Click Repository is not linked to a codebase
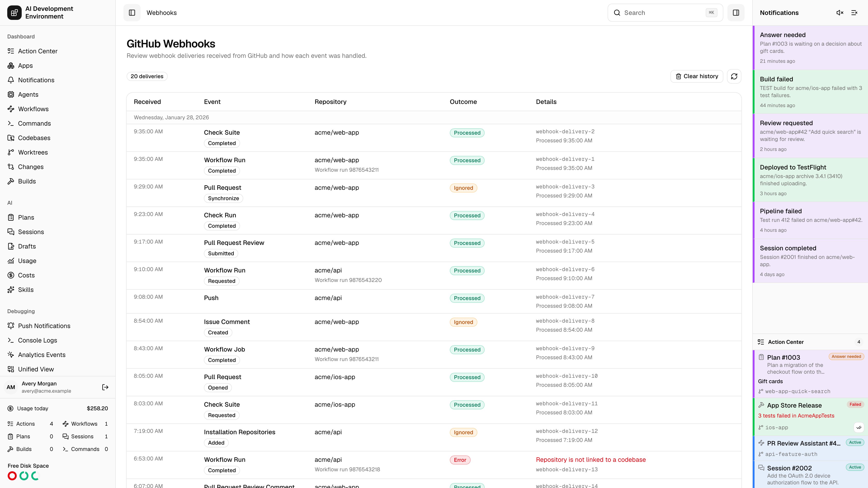Image resolution: width=868 pixels, height=488 pixels. point(591,460)
